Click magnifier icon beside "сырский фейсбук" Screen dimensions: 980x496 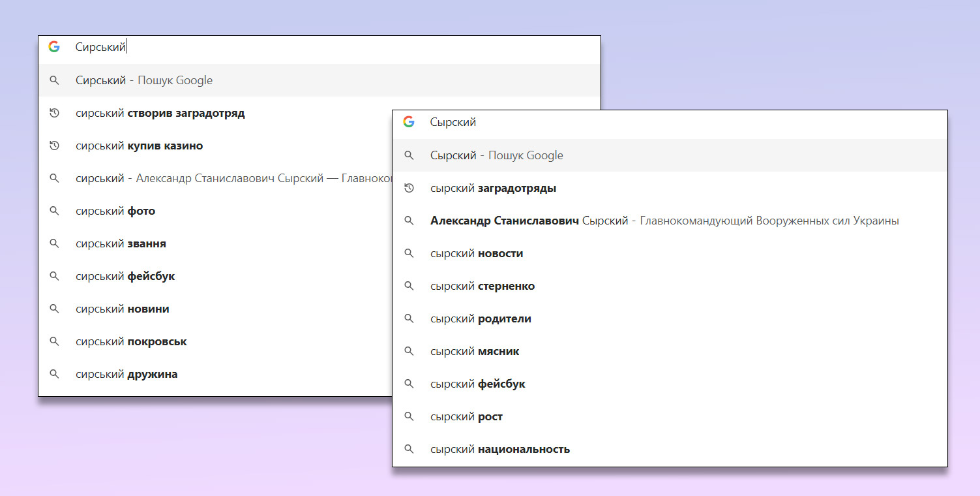(409, 384)
